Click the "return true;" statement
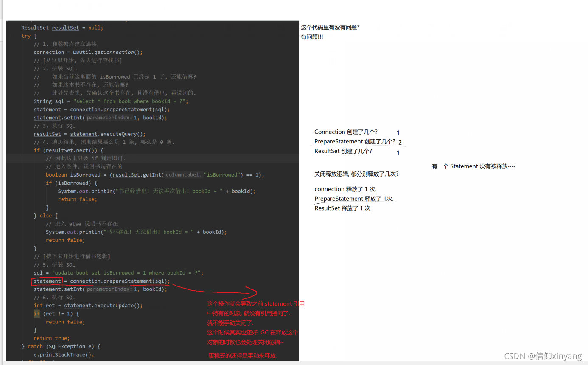Image resolution: width=588 pixels, height=365 pixels. 52,338
